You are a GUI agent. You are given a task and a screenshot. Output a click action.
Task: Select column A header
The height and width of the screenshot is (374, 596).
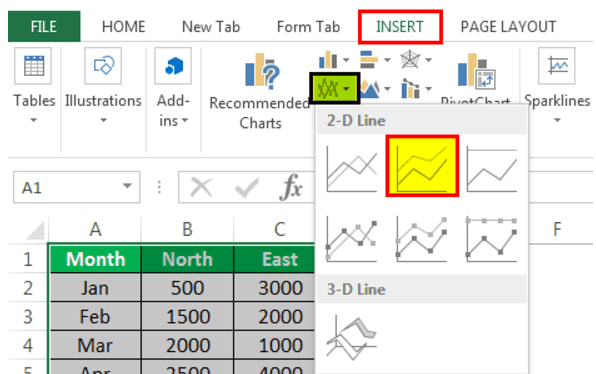(x=95, y=229)
